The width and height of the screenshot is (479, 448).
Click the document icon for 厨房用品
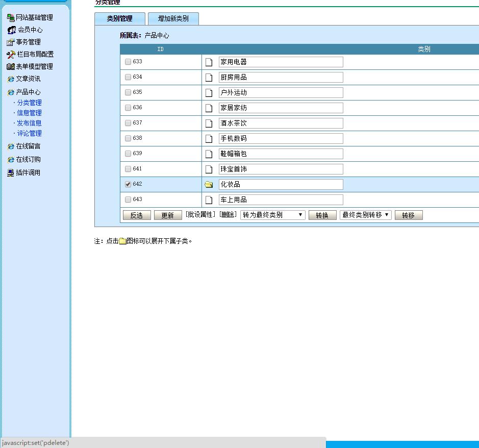click(209, 78)
